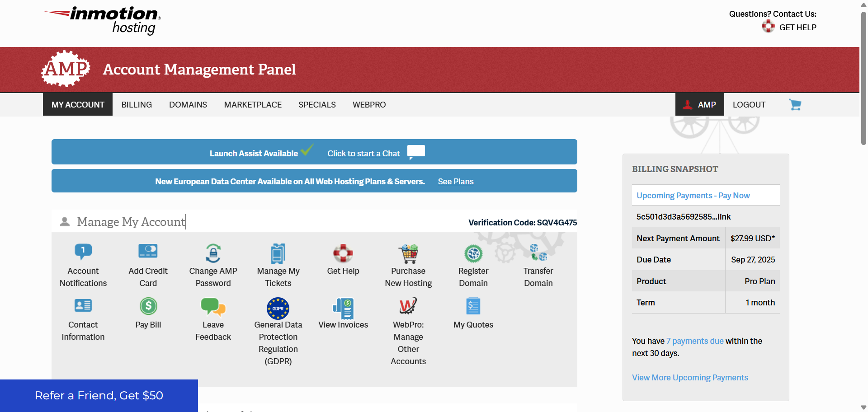Open Leave Feedback chat bubbles icon

coord(213,307)
